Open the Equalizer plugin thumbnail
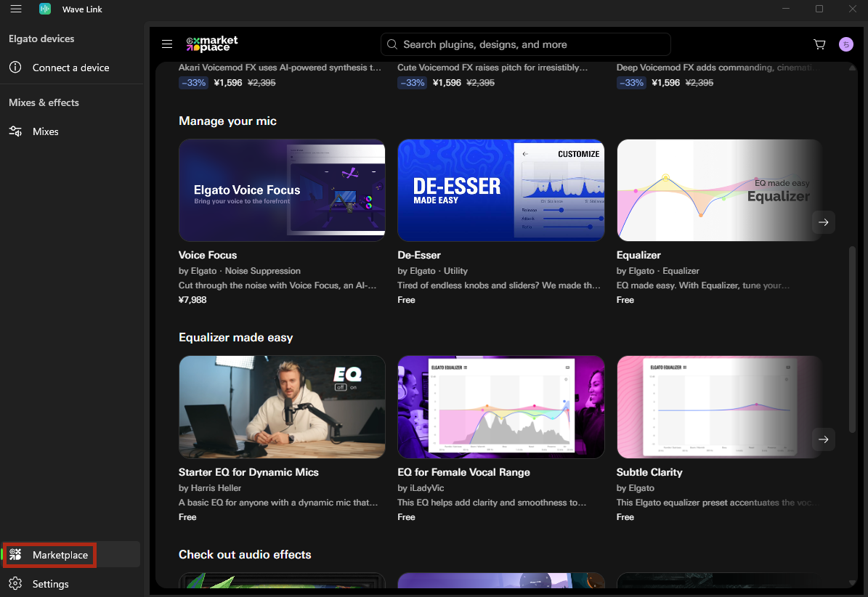The image size is (868, 597). point(720,190)
